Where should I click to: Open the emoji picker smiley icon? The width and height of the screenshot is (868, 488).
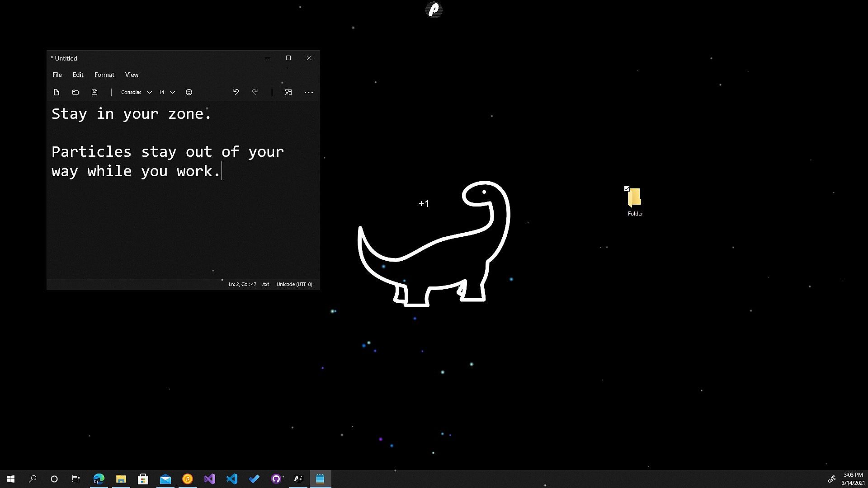point(189,92)
